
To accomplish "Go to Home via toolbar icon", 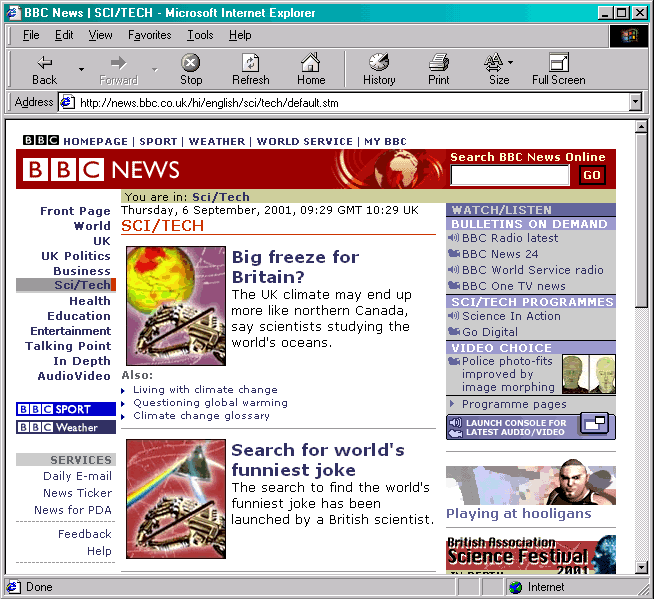I will click(311, 70).
